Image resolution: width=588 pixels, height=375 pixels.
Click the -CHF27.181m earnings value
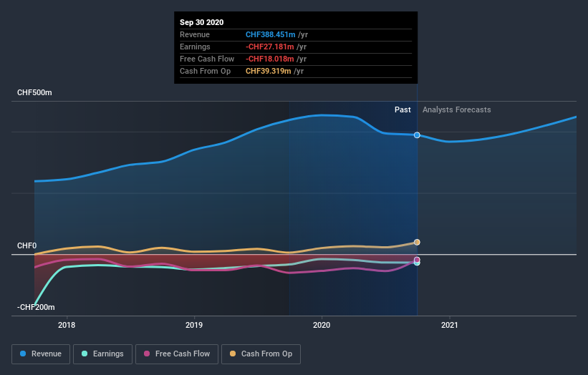pyautogui.click(x=269, y=47)
